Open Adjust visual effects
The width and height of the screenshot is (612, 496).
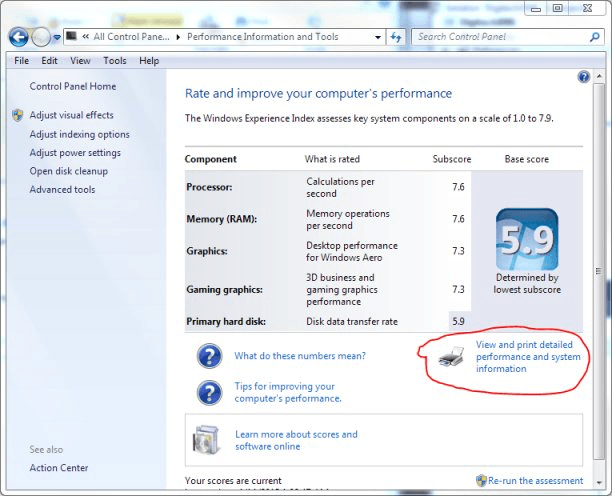72,115
